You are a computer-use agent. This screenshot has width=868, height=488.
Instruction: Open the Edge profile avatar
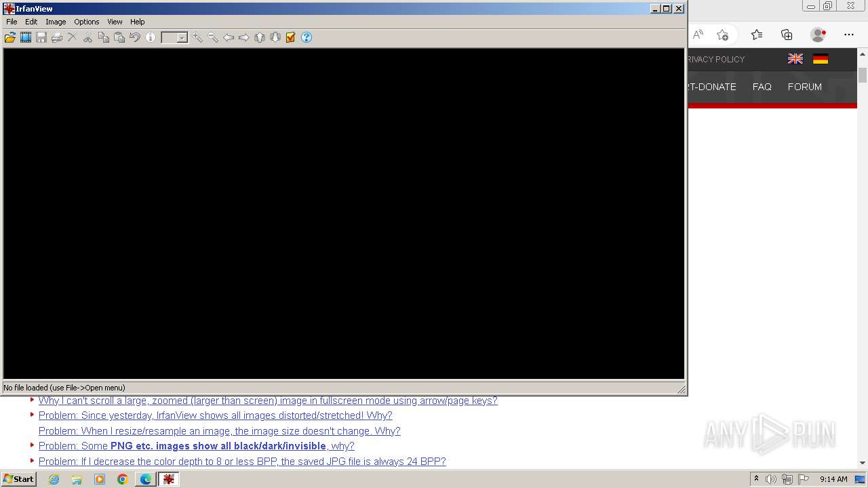point(818,35)
